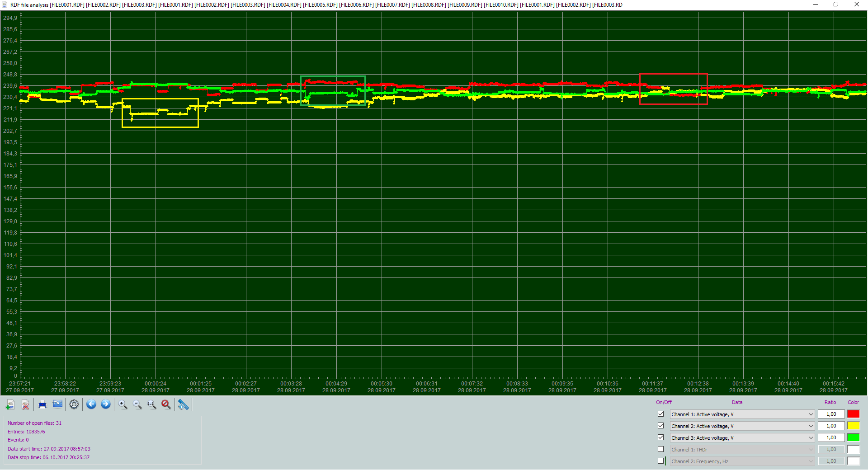Click the yellow color swatch for Channel 2
The width and height of the screenshot is (868, 470).
(854, 426)
